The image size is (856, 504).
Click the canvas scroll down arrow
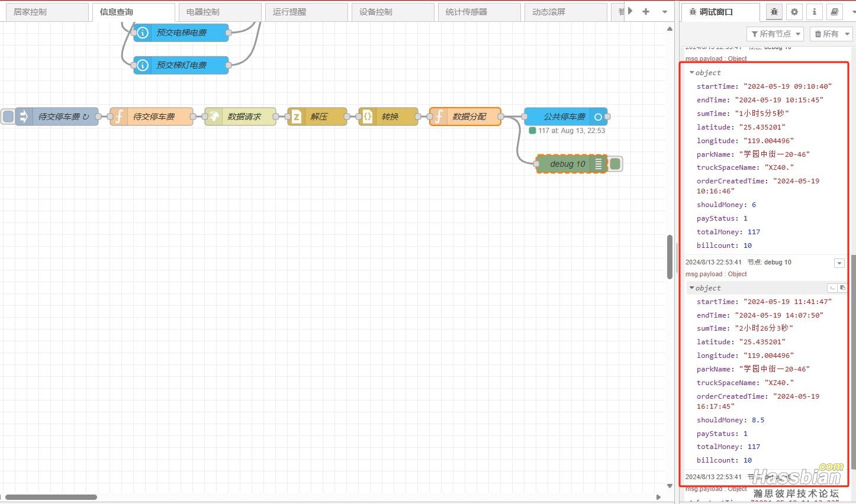pyautogui.click(x=670, y=486)
